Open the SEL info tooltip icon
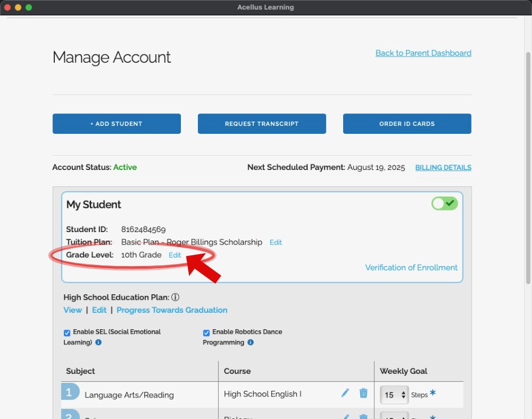This screenshot has height=419, width=532. pyautogui.click(x=98, y=342)
